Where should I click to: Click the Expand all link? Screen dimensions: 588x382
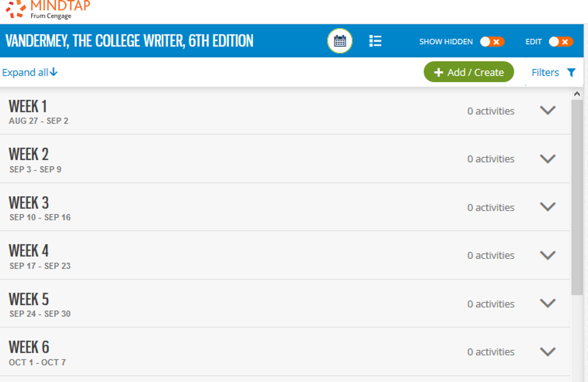pyautogui.click(x=25, y=72)
